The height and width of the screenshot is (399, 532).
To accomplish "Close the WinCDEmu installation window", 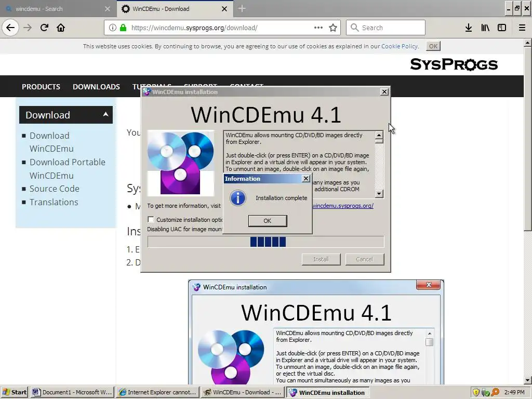I will coord(384,91).
